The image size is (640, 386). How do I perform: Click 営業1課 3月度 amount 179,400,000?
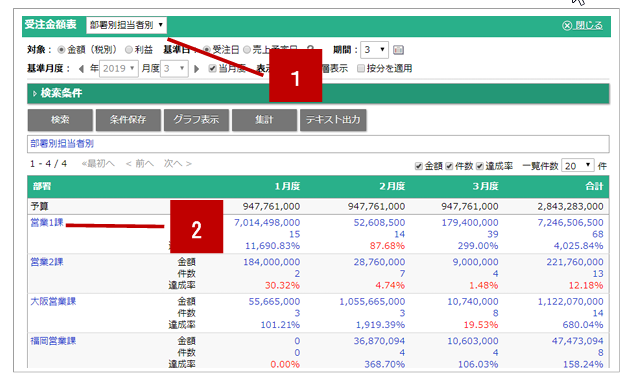(x=470, y=223)
